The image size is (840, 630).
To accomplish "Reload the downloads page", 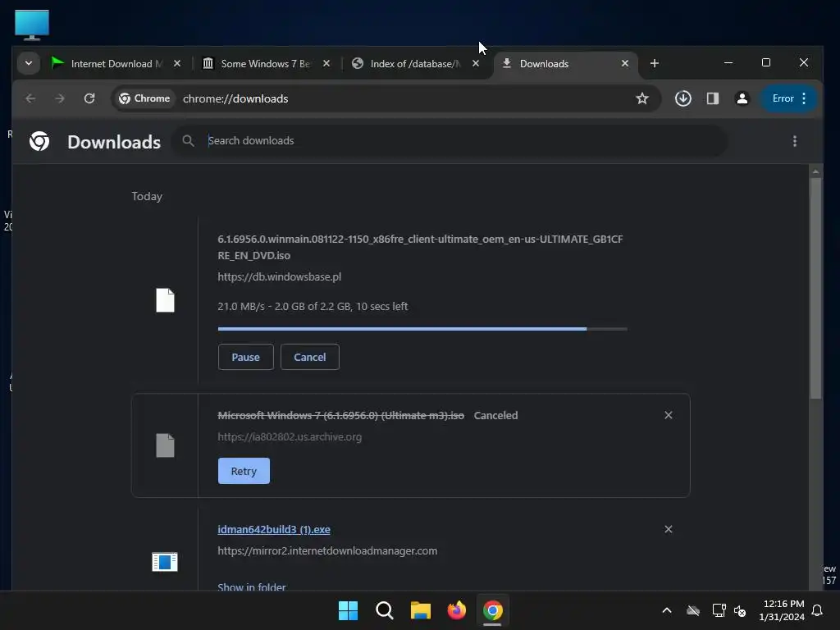I will 89,98.
